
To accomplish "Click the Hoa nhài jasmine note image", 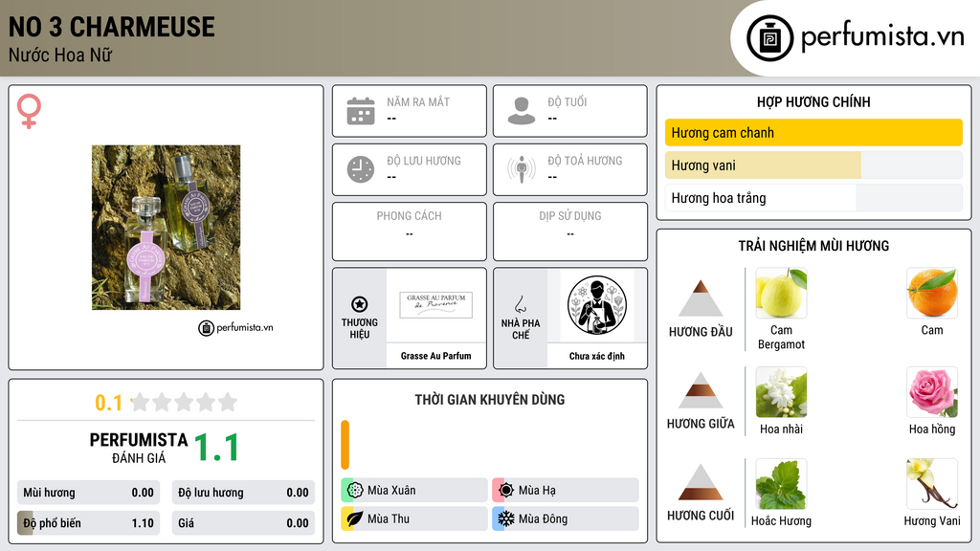I will 781,392.
